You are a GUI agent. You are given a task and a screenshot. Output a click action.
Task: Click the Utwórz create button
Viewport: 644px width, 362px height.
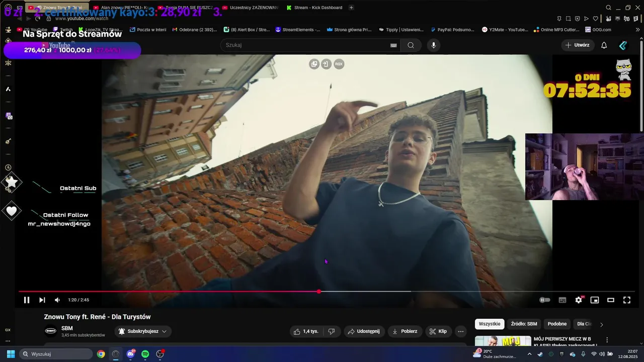[x=577, y=45]
